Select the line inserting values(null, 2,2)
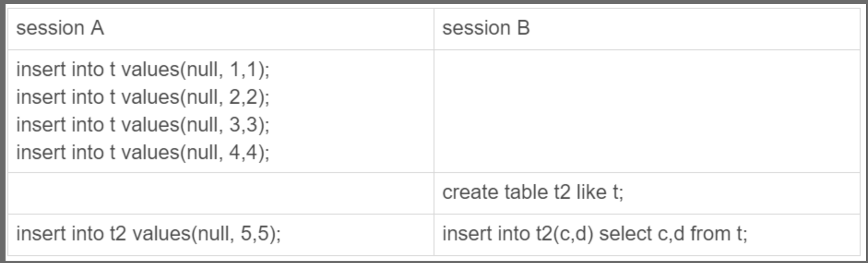The height and width of the screenshot is (263, 868). coord(143,97)
